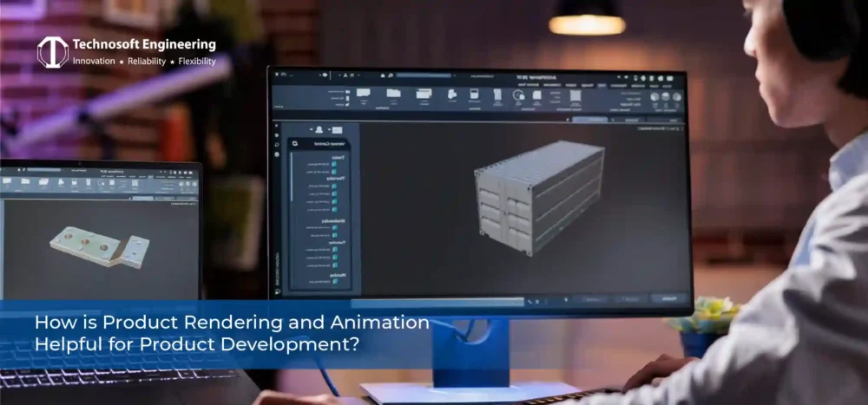Viewport: 868px width, 405px height.
Task: Click the magnifier search icon in monitor title bar
Action: tap(391, 75)
